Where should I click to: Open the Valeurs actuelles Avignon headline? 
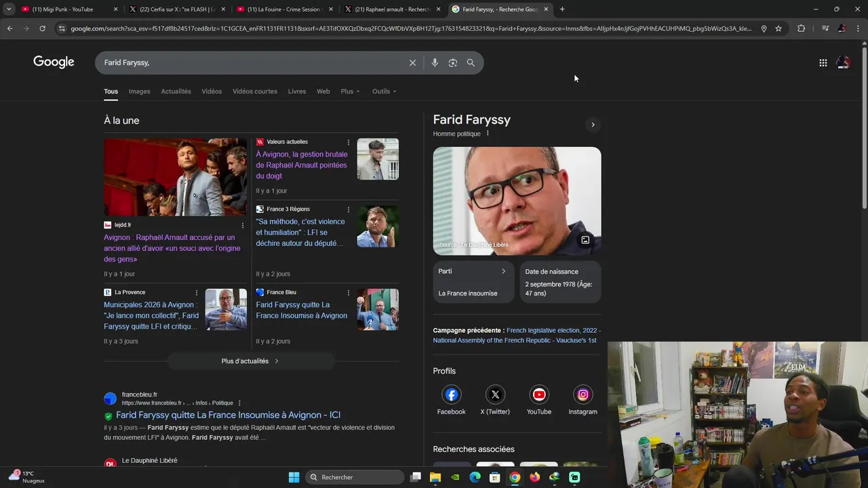coord(302,165)
